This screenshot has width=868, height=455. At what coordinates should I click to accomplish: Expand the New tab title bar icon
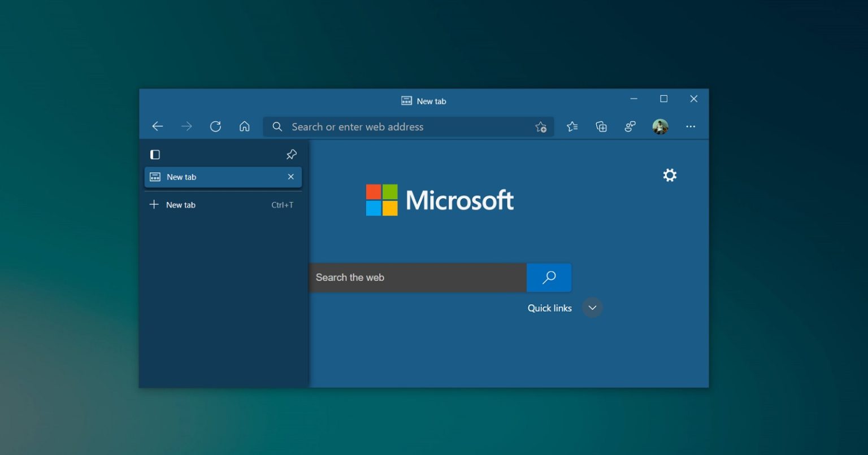406,100
